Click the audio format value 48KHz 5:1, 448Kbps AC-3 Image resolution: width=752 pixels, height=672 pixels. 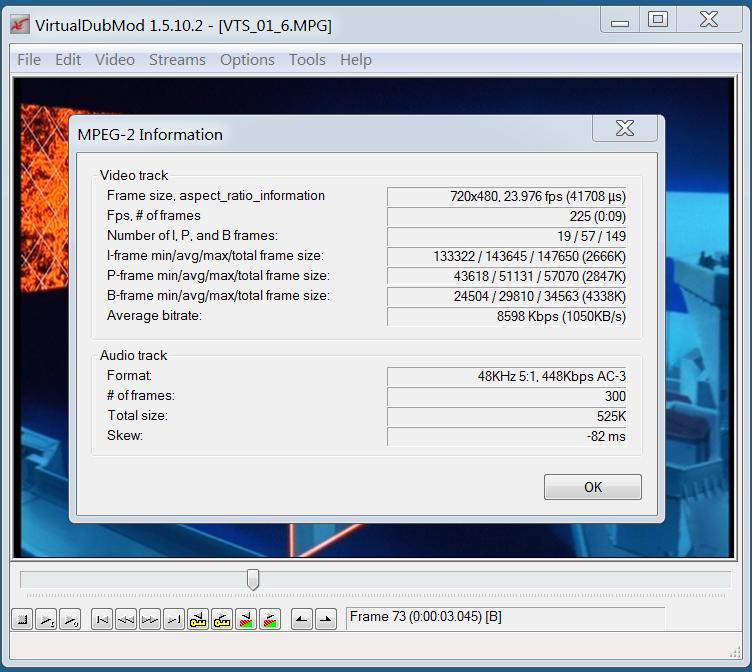[x=506, y=377]
